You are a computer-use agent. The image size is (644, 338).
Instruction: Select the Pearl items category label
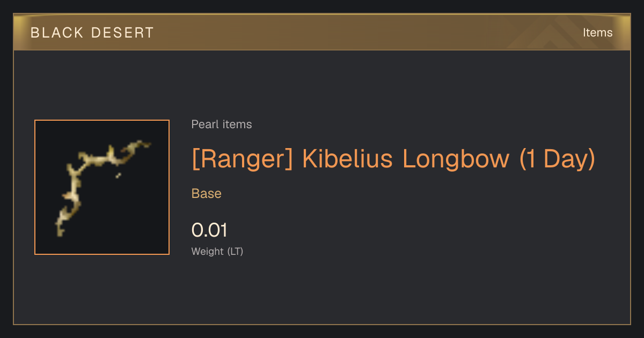click(222, 124)
